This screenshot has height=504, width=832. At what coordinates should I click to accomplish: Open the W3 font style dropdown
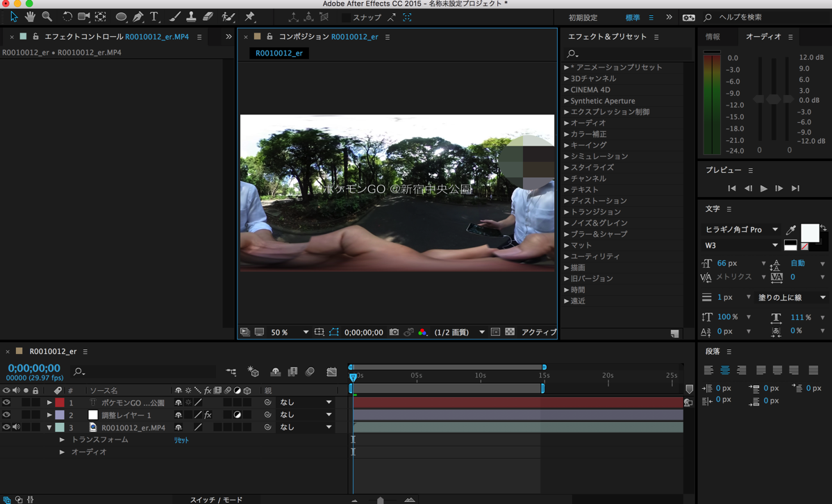tap(741, 245)
